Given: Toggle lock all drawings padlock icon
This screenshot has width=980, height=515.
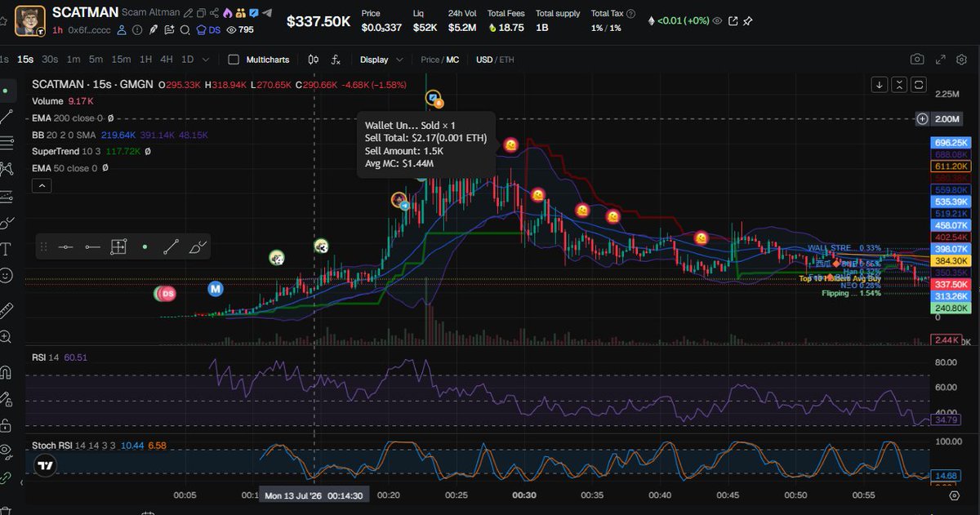Looking at the screenshot, I should pos(7,425).
